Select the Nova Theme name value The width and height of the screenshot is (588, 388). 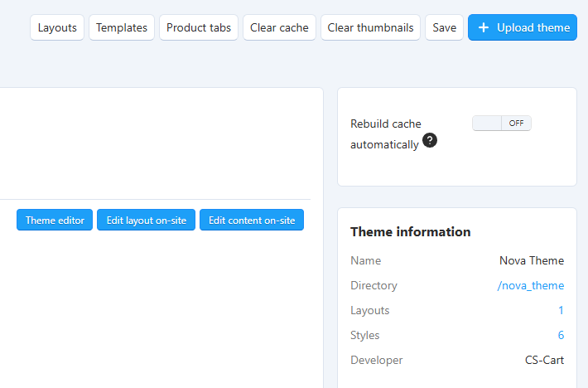click(x=531, y=260)
